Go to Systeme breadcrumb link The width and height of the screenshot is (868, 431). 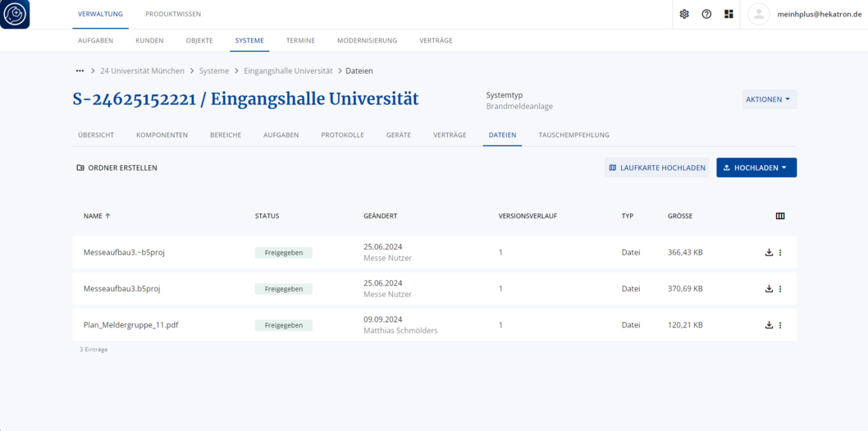pos(213,71)
